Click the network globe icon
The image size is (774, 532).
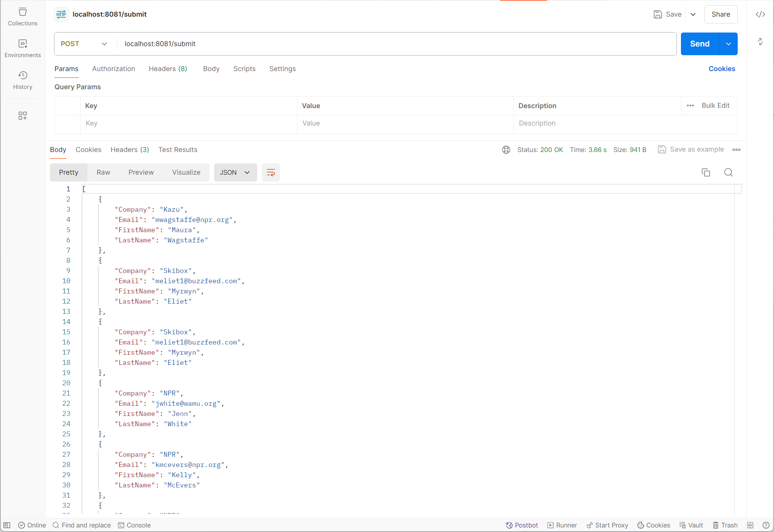[506, 150]
